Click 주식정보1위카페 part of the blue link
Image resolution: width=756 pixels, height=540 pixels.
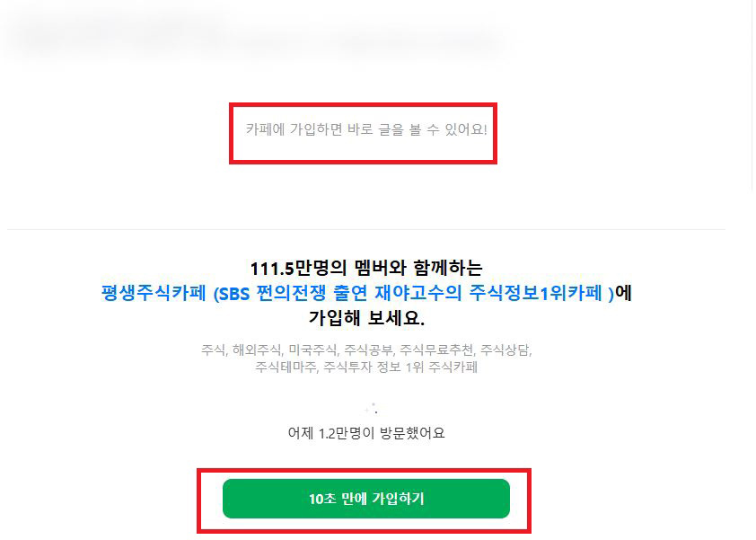point(536,293)
